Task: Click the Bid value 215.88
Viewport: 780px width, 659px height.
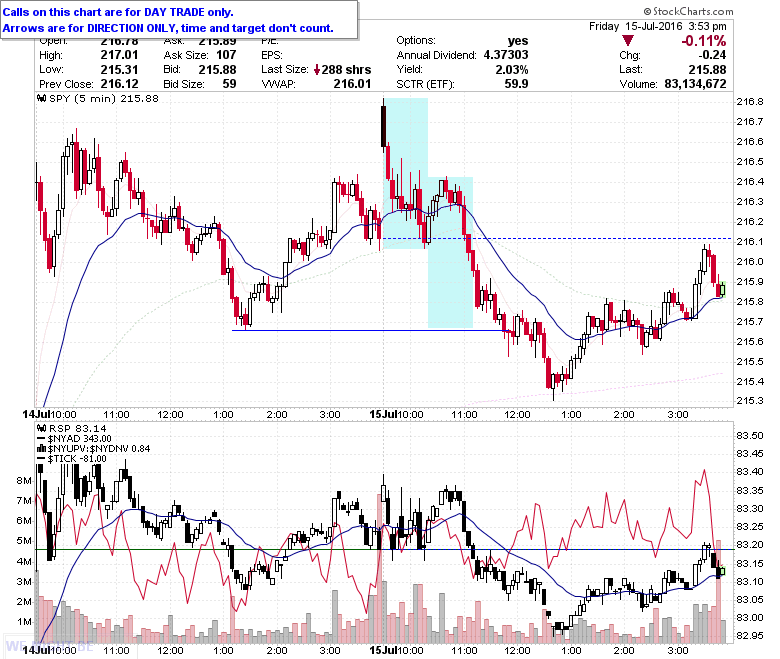Action: tap(217, 70)
